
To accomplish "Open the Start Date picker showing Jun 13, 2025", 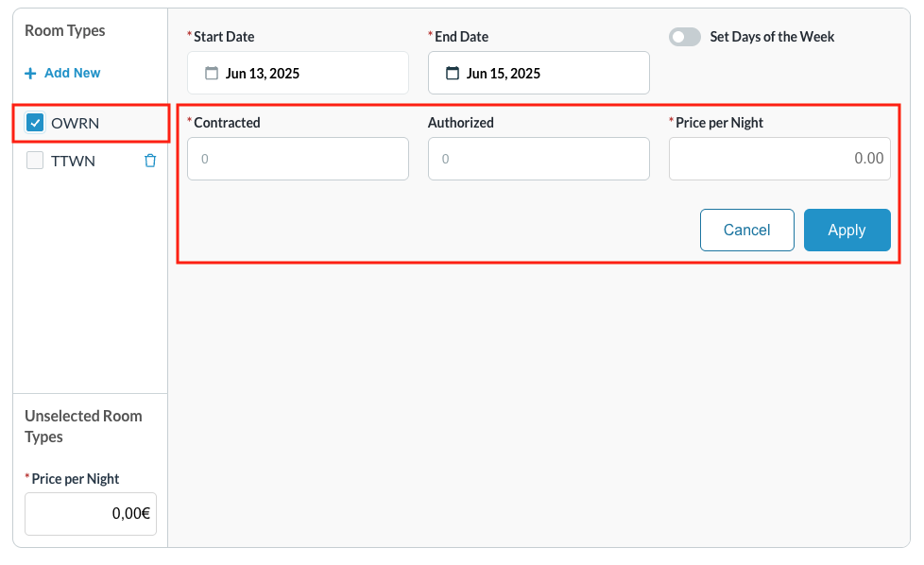I will tap(298, 73).
